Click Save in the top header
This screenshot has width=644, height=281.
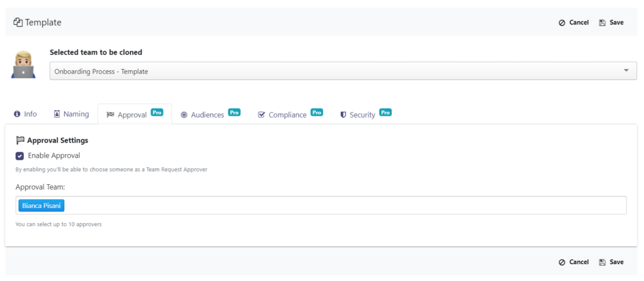coord(611,23)
